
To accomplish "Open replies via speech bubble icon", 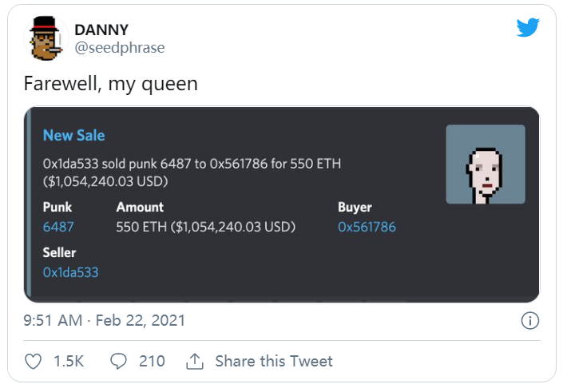I will (x=118, y=362).
